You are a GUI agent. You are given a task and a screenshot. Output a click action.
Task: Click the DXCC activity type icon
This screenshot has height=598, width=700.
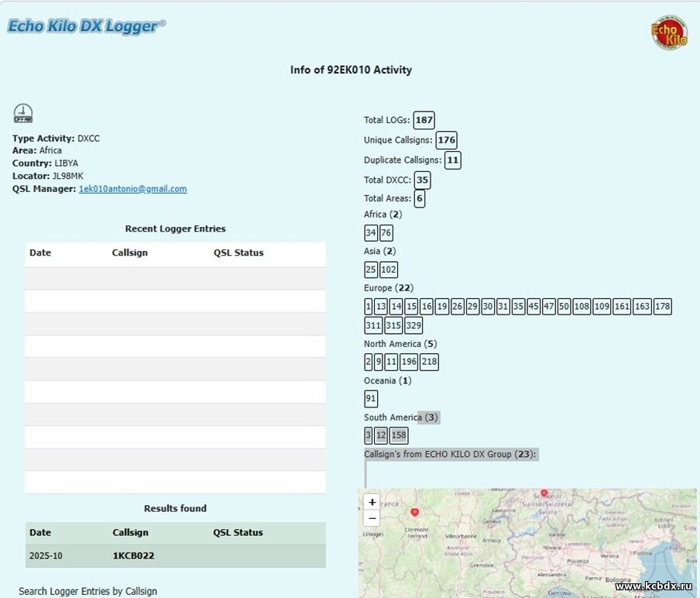[x=23, y=114]
